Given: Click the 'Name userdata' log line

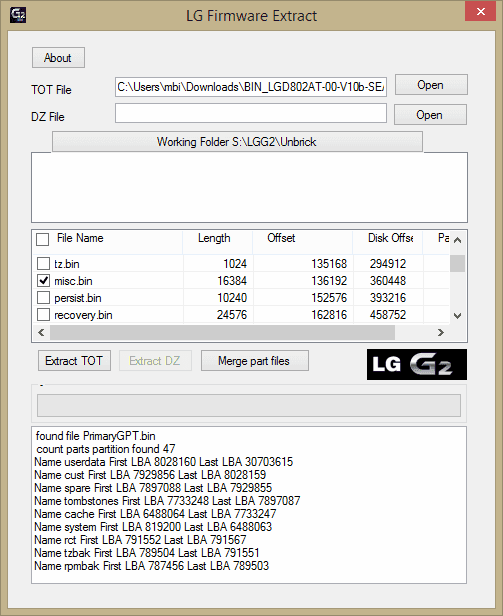Looking at the screenshot, I should [163, 462].
